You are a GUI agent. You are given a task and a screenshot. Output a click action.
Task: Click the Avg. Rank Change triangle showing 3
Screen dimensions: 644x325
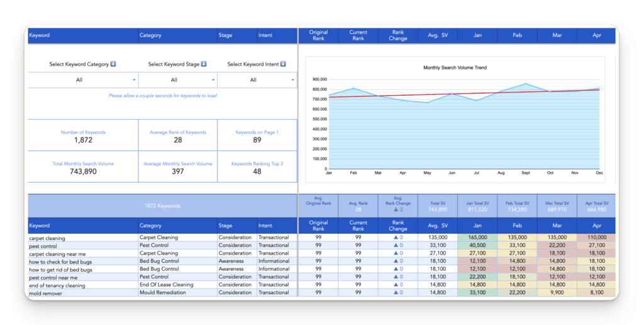pos(394,210)
